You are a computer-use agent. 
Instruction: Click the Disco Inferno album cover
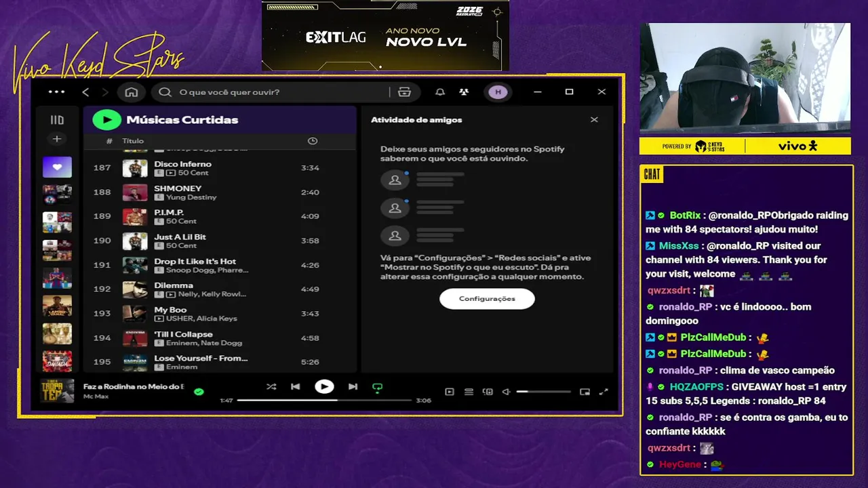pos(135,168)
